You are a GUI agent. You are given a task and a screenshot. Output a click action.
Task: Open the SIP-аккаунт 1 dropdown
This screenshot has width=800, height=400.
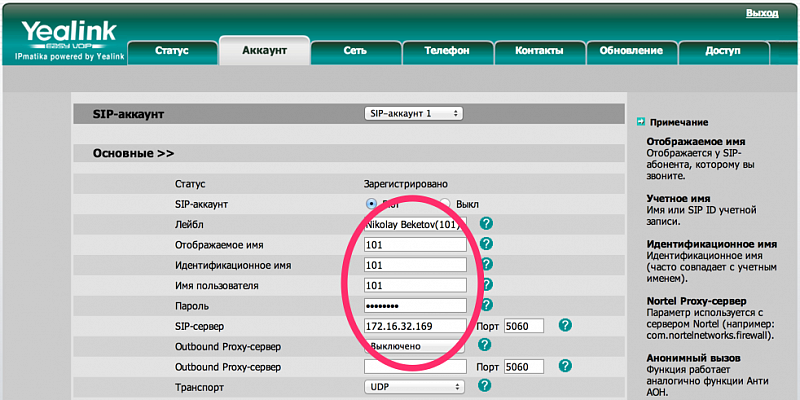click(x=414, y=113)
